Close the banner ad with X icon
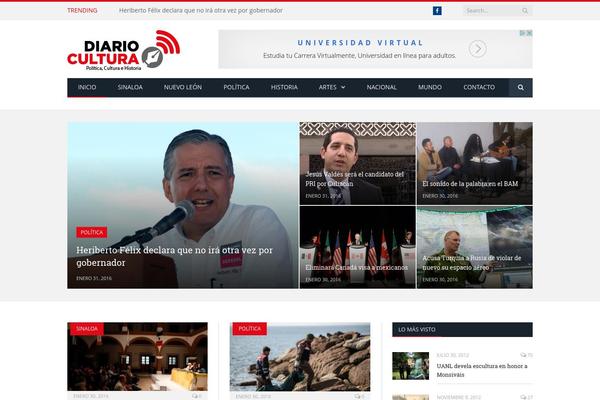This screenshot has height=400, width=600. 529,33
